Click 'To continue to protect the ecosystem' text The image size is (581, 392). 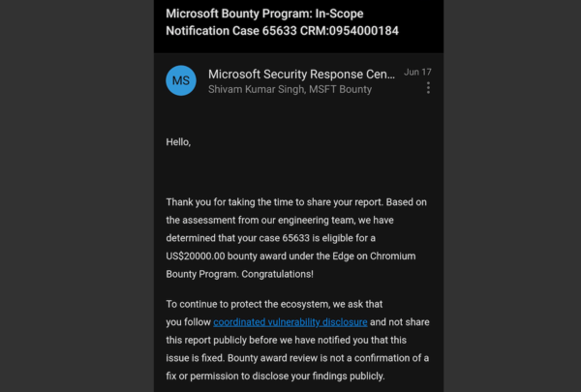269,303
